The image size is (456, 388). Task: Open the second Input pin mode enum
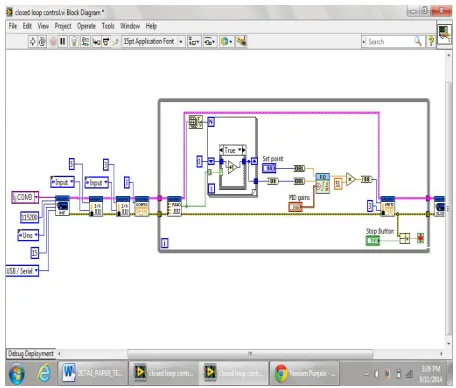point(96,182)
